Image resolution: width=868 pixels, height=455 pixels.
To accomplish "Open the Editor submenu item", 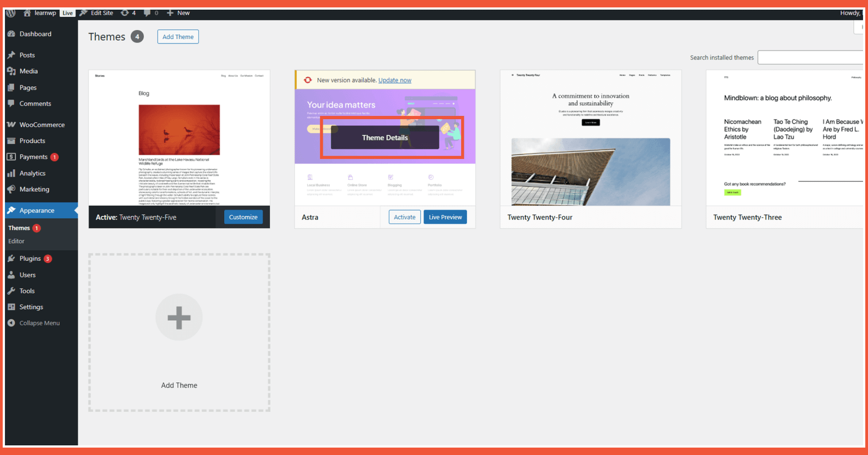I will pos(16,241).
